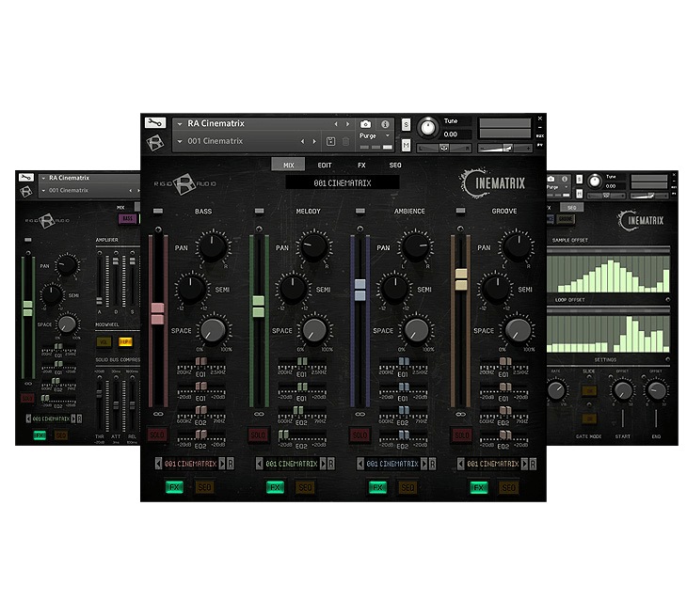The width and height of the screenshot is (687, 616).
Task: Open the Melody 001 CINEMATRIX preset selector
Action: click(x=292, y=464)
